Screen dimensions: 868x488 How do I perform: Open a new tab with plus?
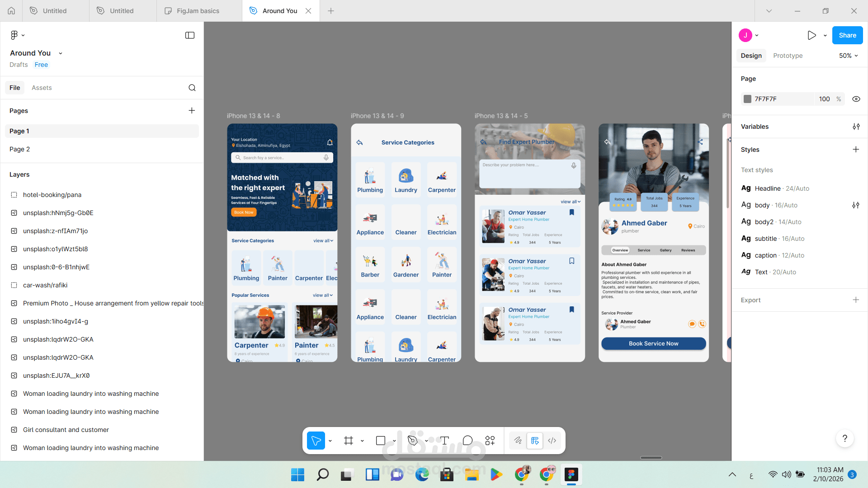[x=331, y=11]
